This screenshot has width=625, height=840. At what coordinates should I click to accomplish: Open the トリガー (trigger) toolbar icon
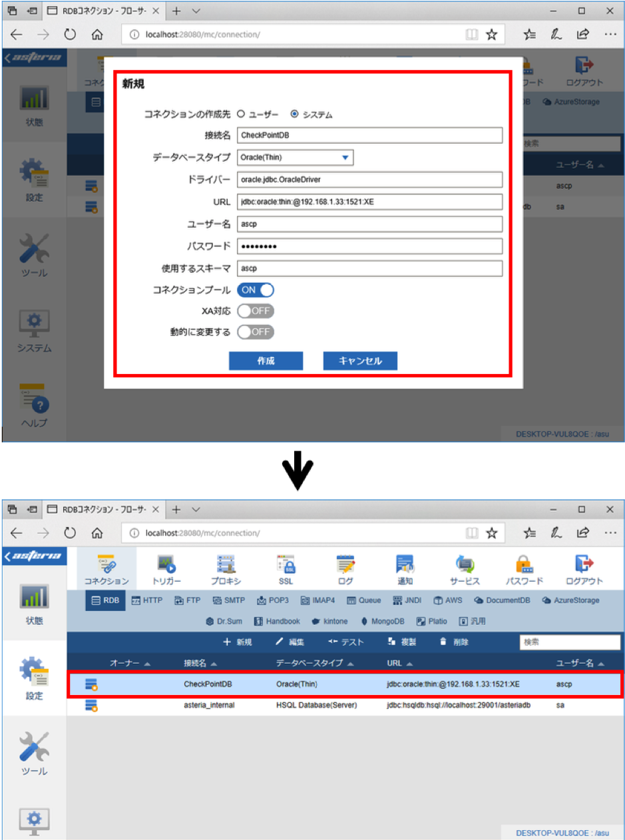click(166, 569)
